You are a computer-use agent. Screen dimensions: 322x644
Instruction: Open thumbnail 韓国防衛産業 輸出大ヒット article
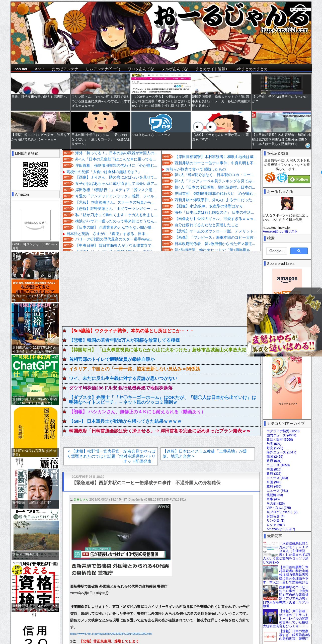(x=221, y=92)
